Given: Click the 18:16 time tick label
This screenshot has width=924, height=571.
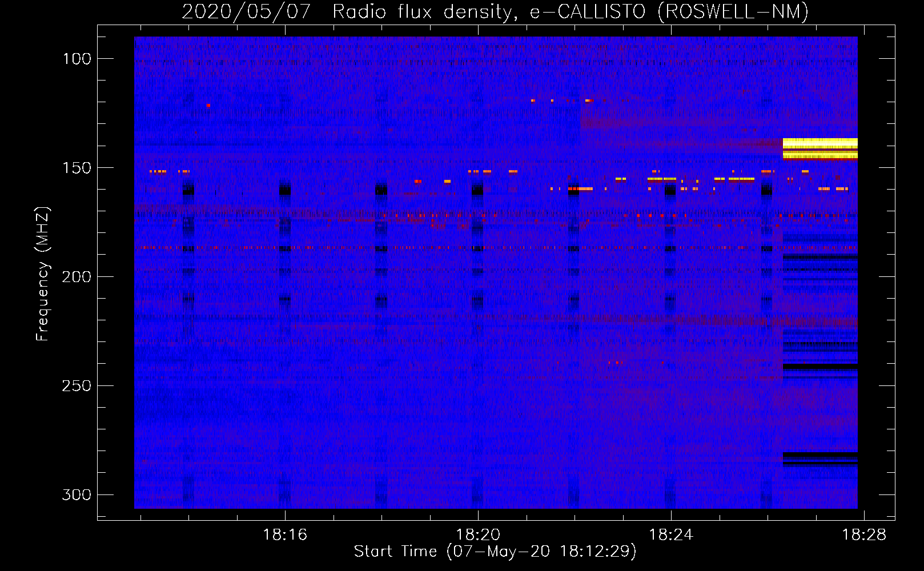Looking at the screenshot, I should 284,535.
